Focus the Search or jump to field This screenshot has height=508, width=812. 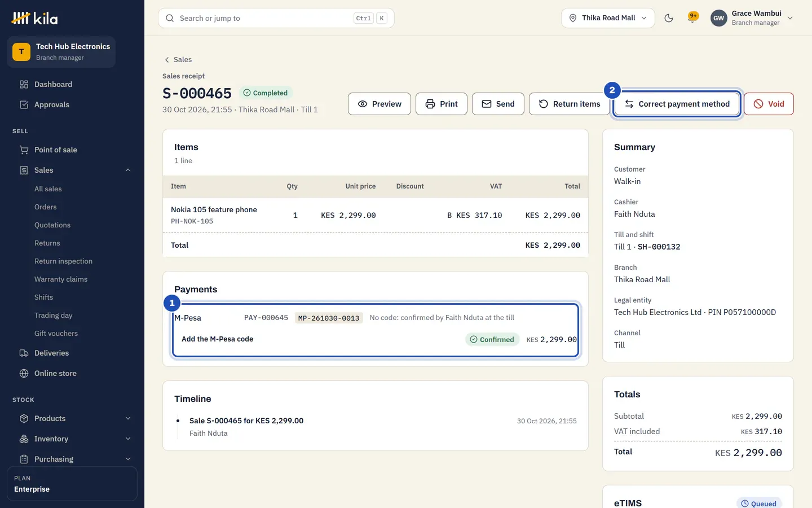[276, 18]
